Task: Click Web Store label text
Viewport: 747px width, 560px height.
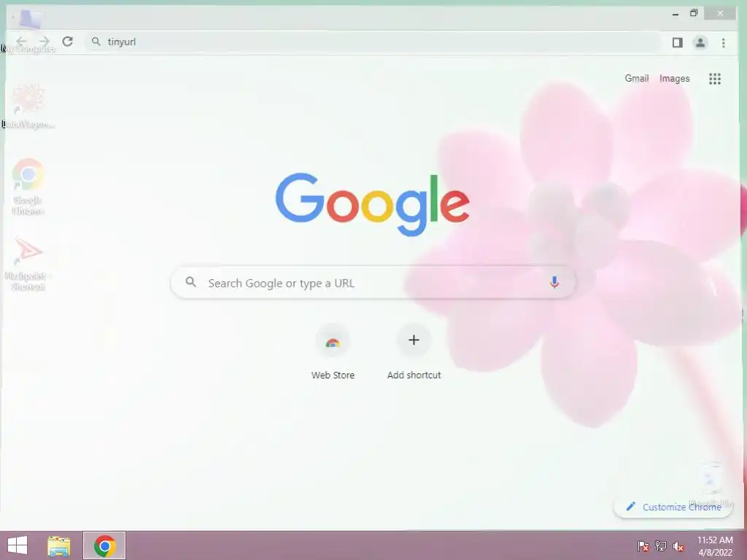Action: (x=333, y=376)
